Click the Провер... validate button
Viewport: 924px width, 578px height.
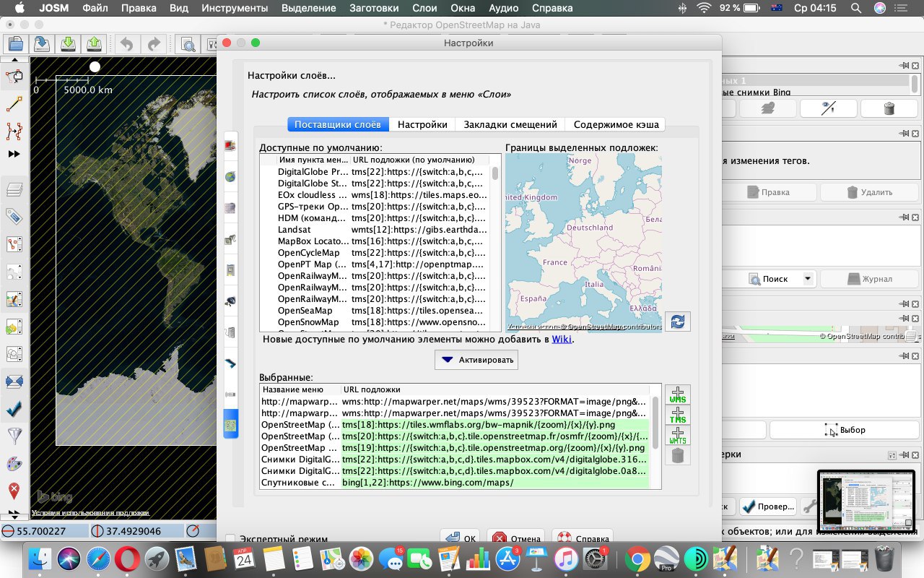768,506
